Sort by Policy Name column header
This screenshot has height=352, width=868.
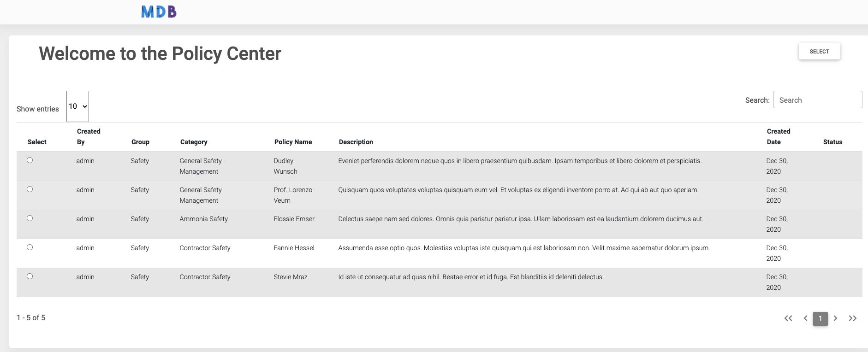(x=293, y=142)
